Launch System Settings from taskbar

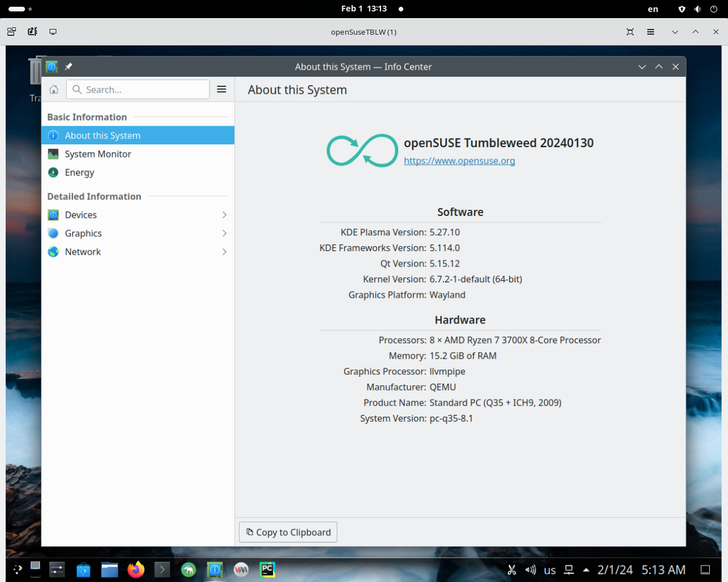(x=57, y=570)
